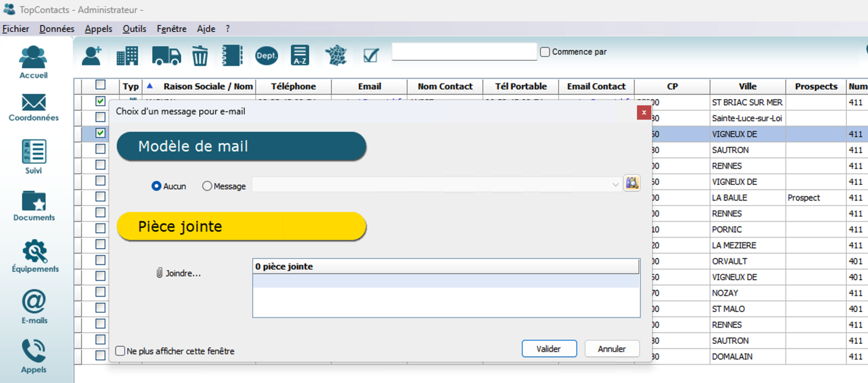Expand the message template dropdown
Viewport: 868px width, 383px height.
(x=615, y=185)
